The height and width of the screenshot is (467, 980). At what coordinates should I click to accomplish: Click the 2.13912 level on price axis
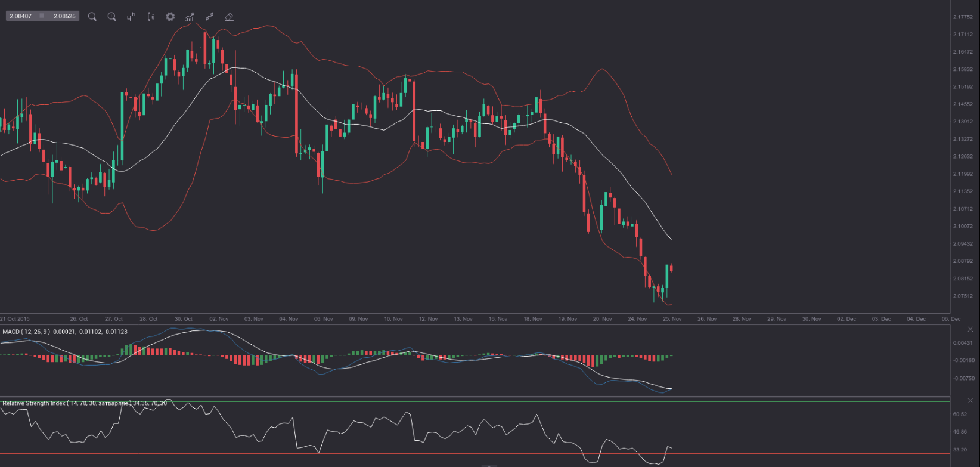963,122
